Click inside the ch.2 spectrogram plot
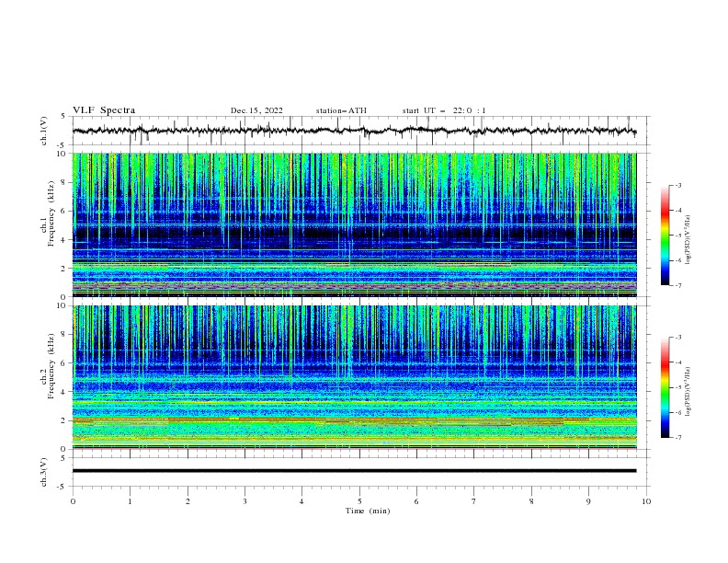 pyautogui.click(x=354, y=377)
